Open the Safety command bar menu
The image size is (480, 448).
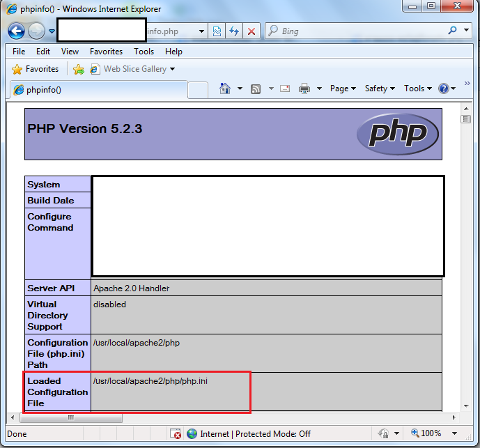pyautogui.click(x=380, y=88)
